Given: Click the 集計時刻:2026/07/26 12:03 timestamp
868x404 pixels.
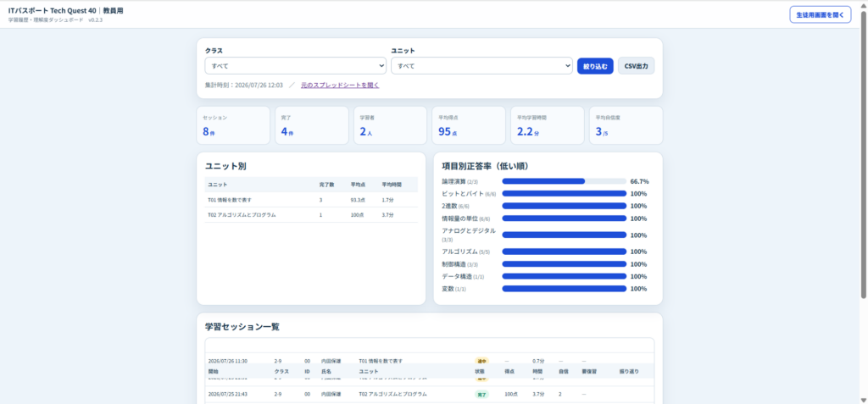Looking at the screenshot, I should 243,86.
